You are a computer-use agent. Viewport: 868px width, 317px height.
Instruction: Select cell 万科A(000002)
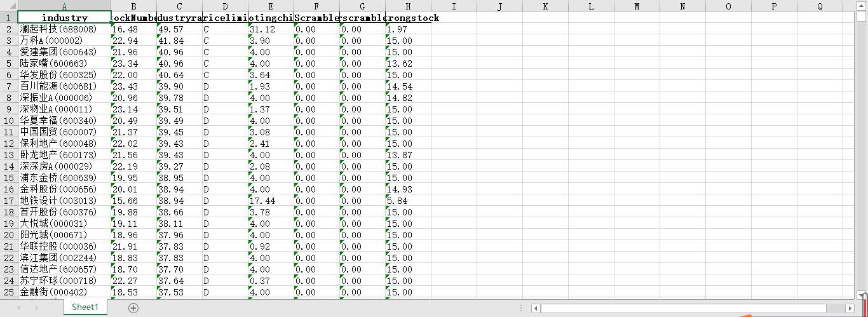pos(64,40)
